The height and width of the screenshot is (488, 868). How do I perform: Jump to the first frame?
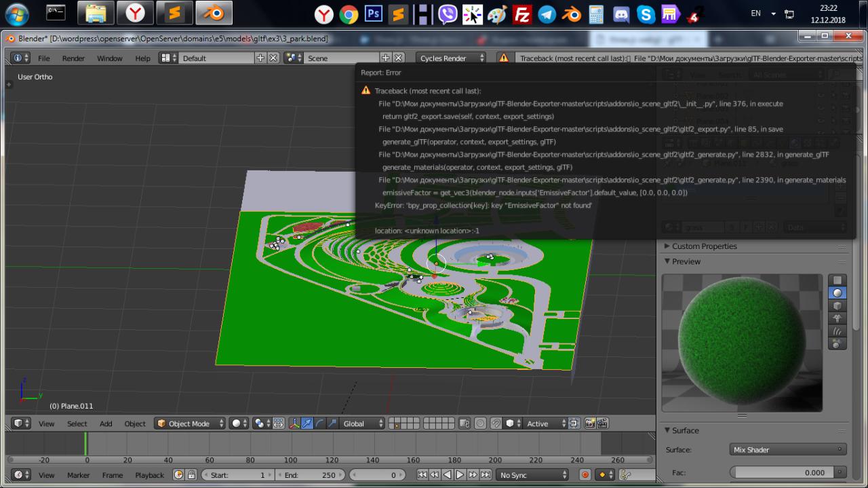pyautogui.click(x=422, y=475)
